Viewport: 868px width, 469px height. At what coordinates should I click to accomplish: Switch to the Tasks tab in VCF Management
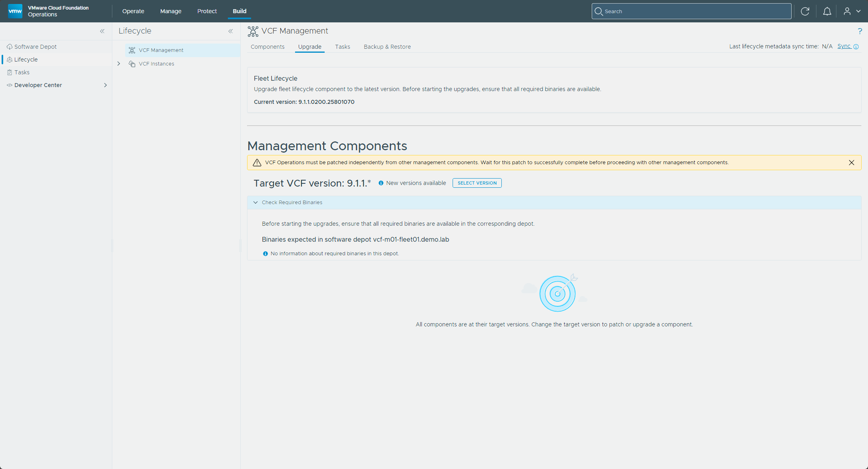coord(343,47)
